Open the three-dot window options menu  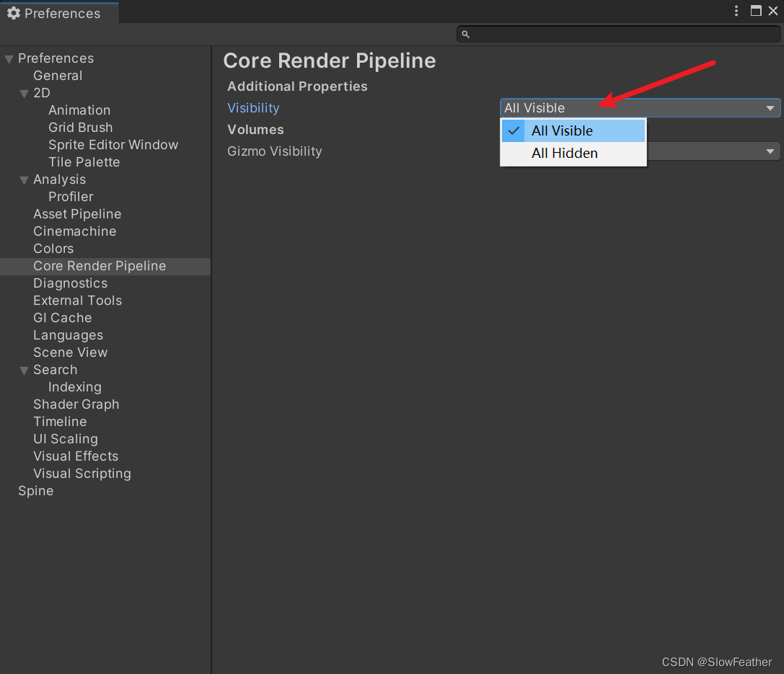pos(736,11)
